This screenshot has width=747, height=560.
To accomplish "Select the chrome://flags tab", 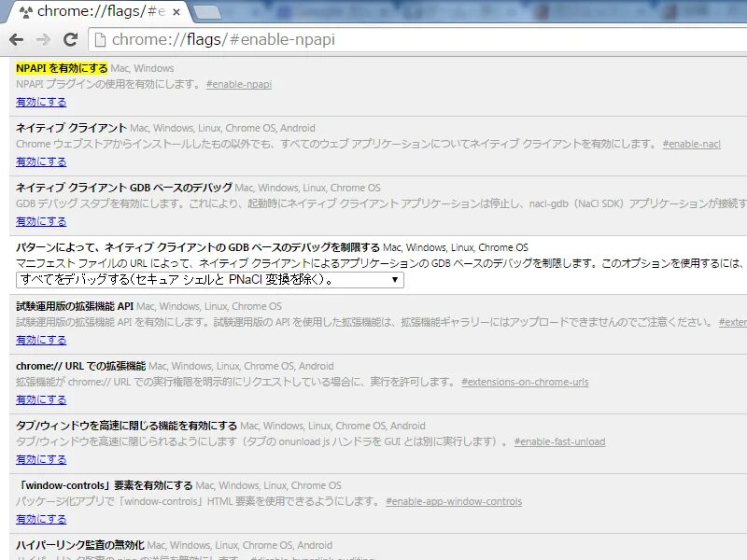I will (98, 12).
